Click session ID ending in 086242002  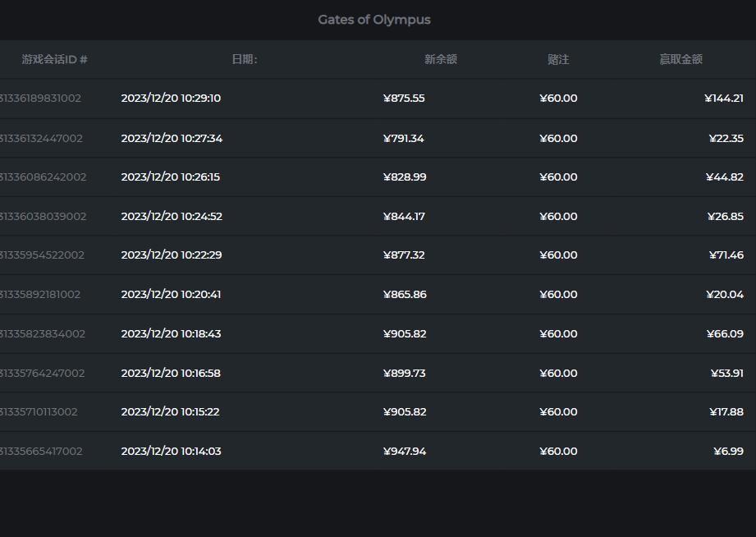pyautogui.click(x=44, y=177)
